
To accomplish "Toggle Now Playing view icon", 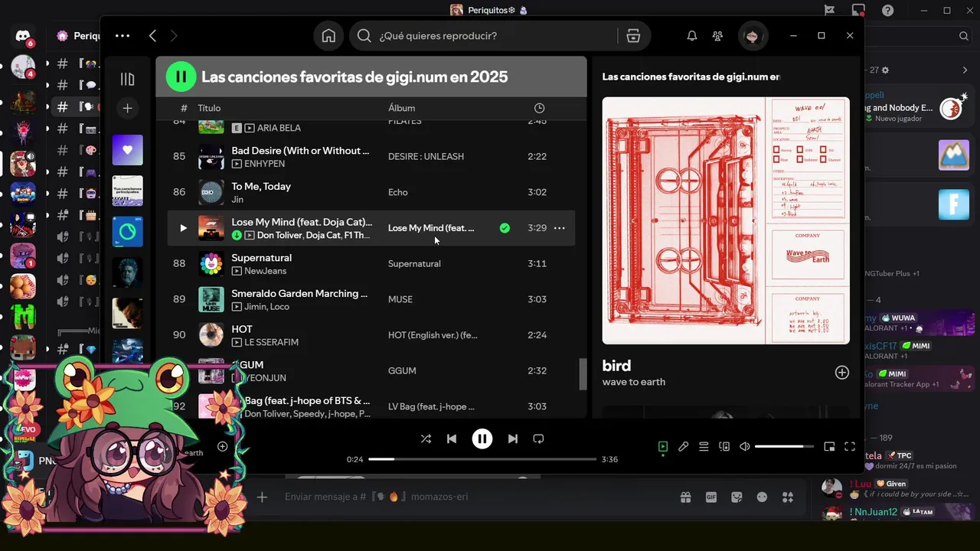I will 663,447.
